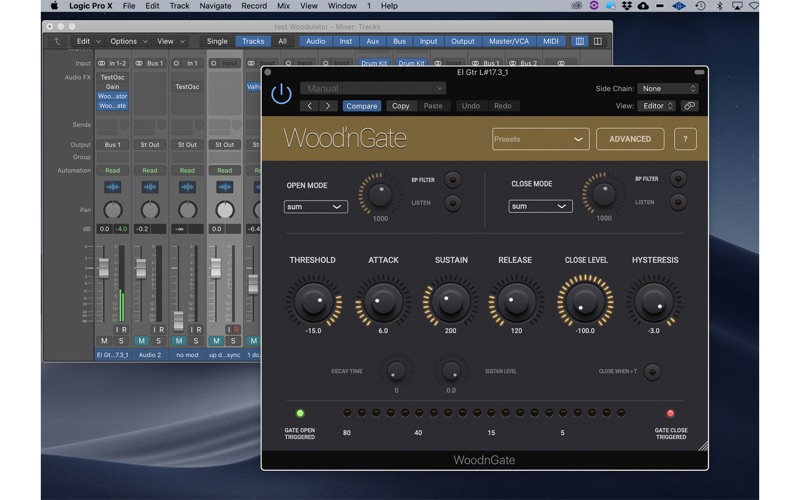Go to the previous preset arrow
This screenshot has height=500, width=800.
[310, 106]
